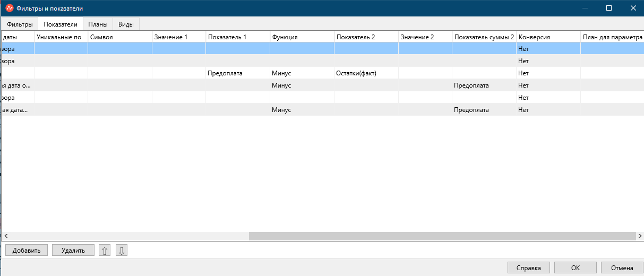The width and height of the screenshot is (644, 276).
Task: Cancel with the Отмена button
Action: tap(622, 268)
